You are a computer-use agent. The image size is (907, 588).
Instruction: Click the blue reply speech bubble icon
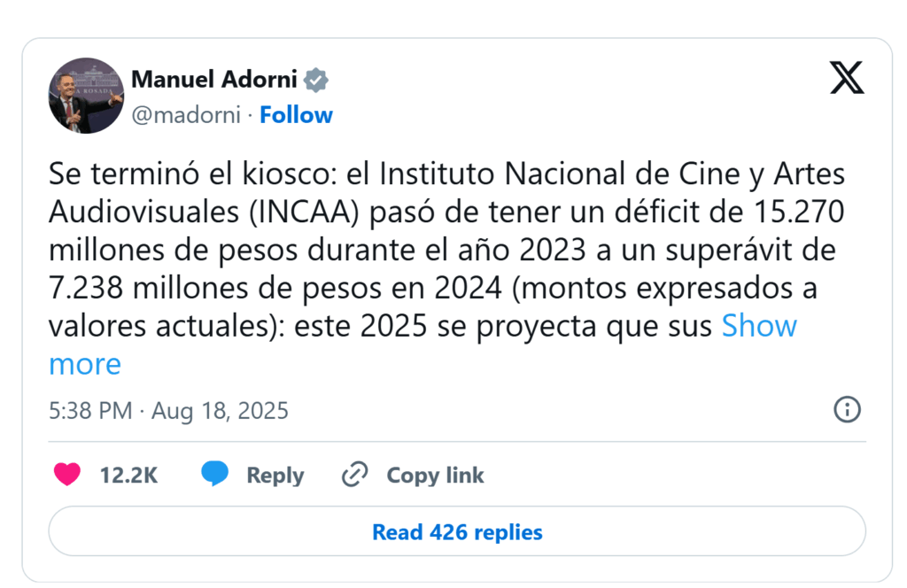pos(214,475)
